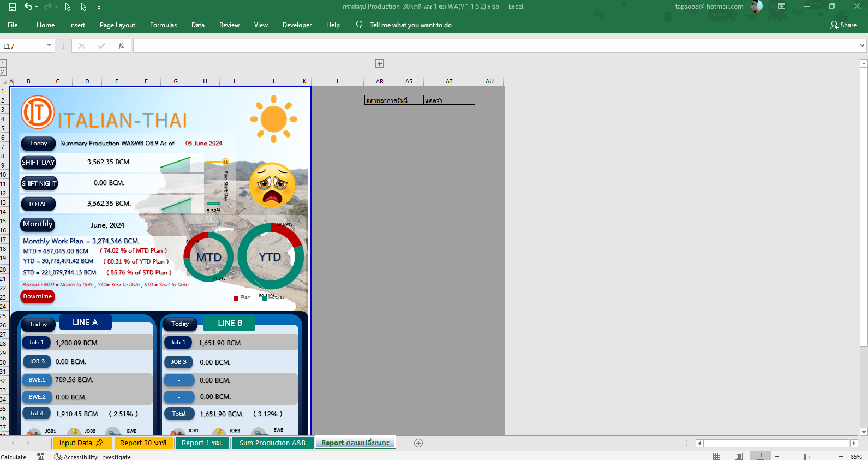The height and width of the screenshot is (460, 868).
Task: Click the Share button
Action: 843,25
